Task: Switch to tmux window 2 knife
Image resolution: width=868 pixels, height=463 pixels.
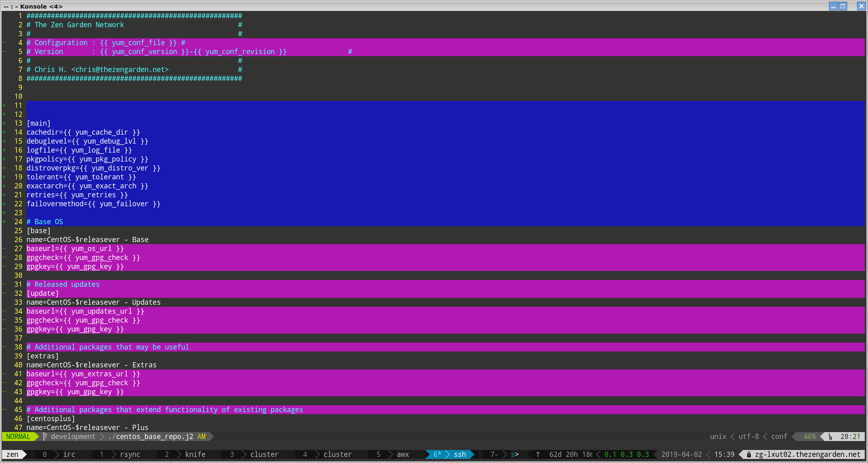Action: click(185, 454)
